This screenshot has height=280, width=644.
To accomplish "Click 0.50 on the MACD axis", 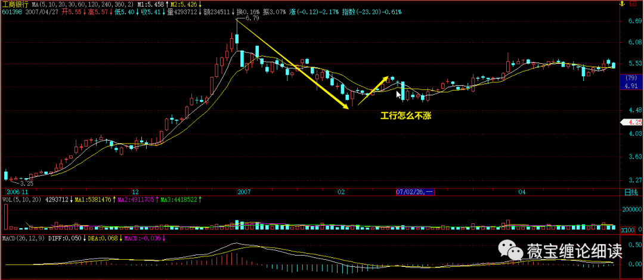I will (636, 245).
